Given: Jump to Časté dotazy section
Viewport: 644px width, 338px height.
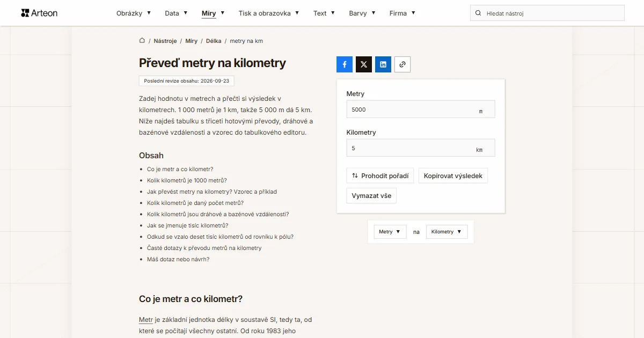Looking at the screenshot, I should 204,248.
